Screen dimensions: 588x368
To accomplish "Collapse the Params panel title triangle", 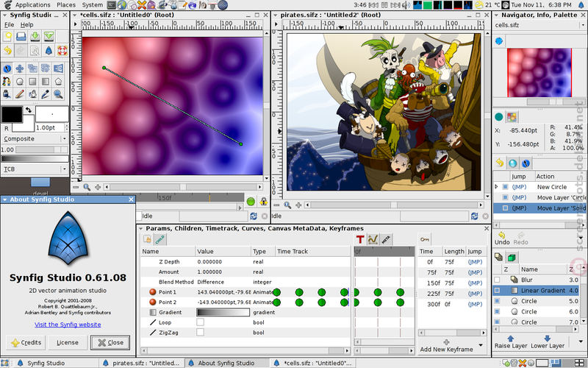I will (140, 228).
